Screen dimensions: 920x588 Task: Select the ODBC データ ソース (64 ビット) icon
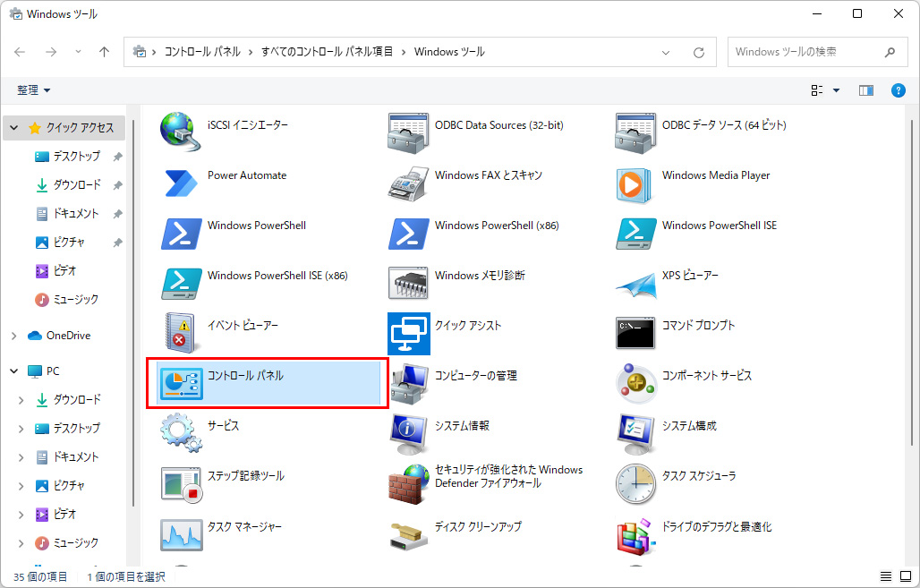[x=635, y=133]
